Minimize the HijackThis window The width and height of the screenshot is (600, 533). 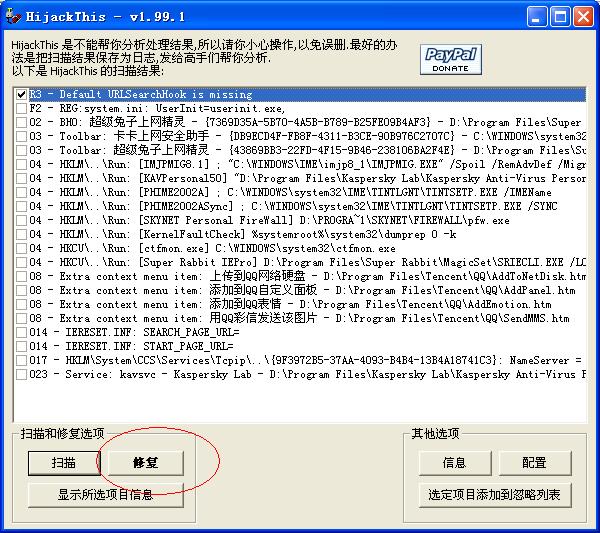click(536, 17)
